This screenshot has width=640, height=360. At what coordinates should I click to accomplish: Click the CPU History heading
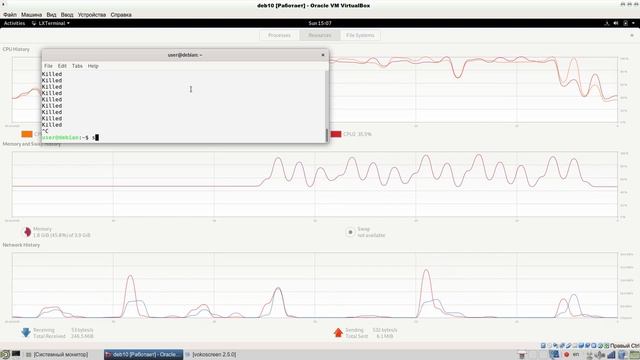tap(16, 49)
